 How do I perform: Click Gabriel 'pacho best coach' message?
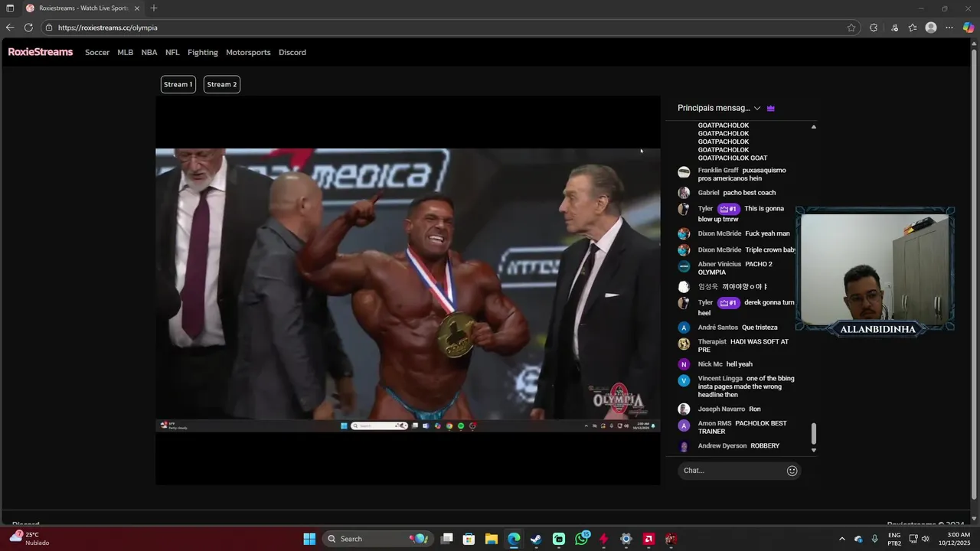[750, 193]
